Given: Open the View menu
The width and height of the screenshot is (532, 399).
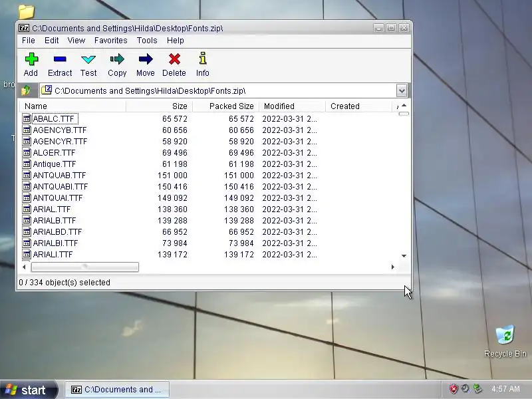Looking at the screenshot, I should pos(76,41).
